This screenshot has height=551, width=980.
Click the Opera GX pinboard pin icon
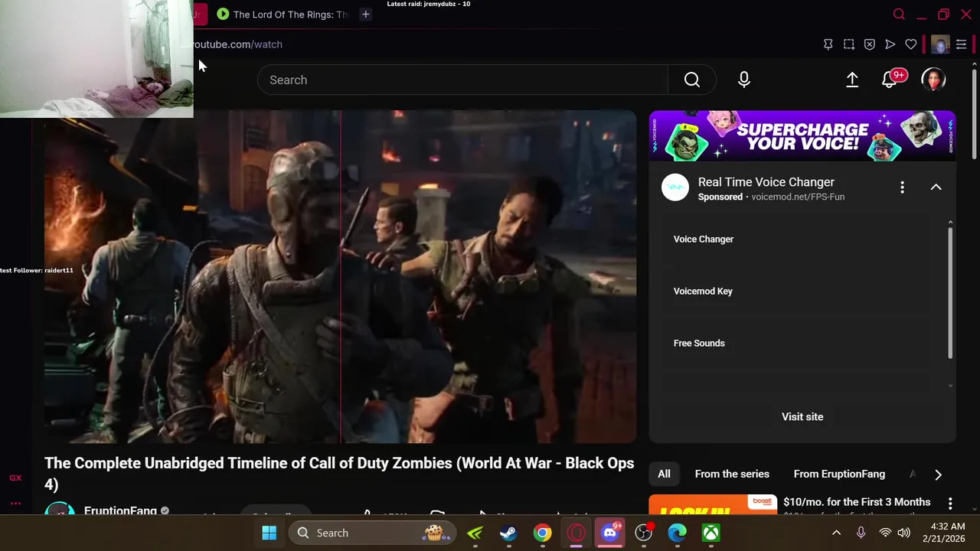828,44
